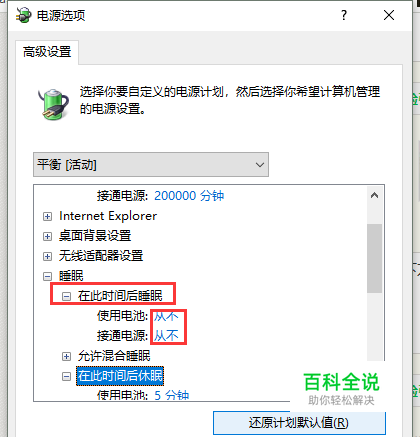
Task: Select the 高级设置 tab
Action: (47, 52)
